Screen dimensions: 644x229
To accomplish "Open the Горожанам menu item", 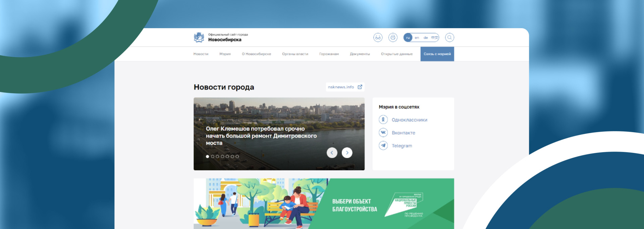I will pyautogui.click(x=329, y=54).
